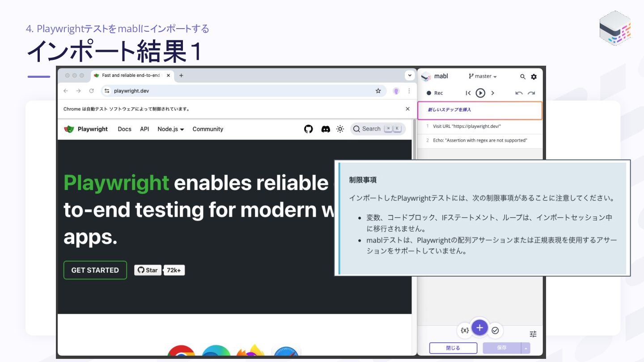644x362 pixels.
Task: Open the API navigation link
Action: click(x=144, y=129)
